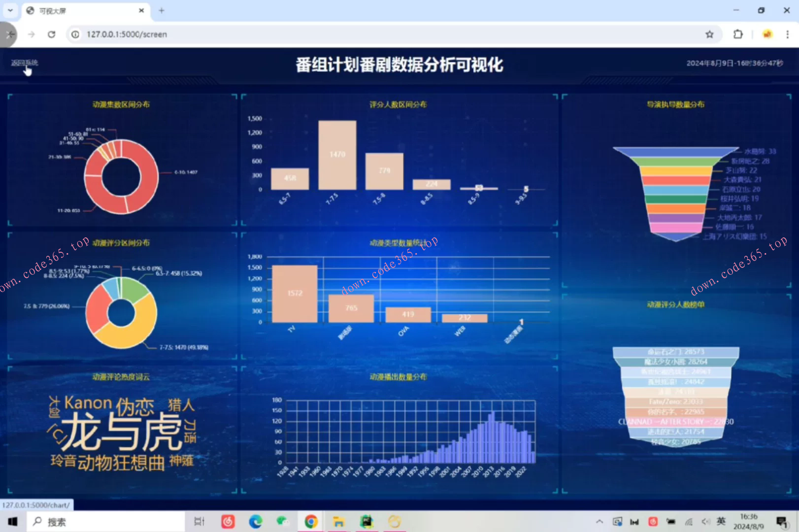The width and height of the screenshot is (799, 532).
Task: Click the browser back arrow
Action: (x=10, y=34)
